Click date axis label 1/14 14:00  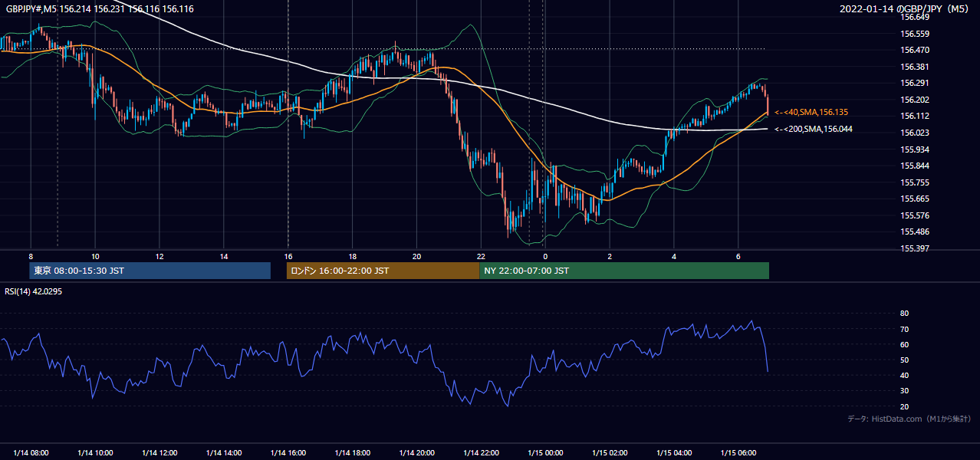click(224, 453)
